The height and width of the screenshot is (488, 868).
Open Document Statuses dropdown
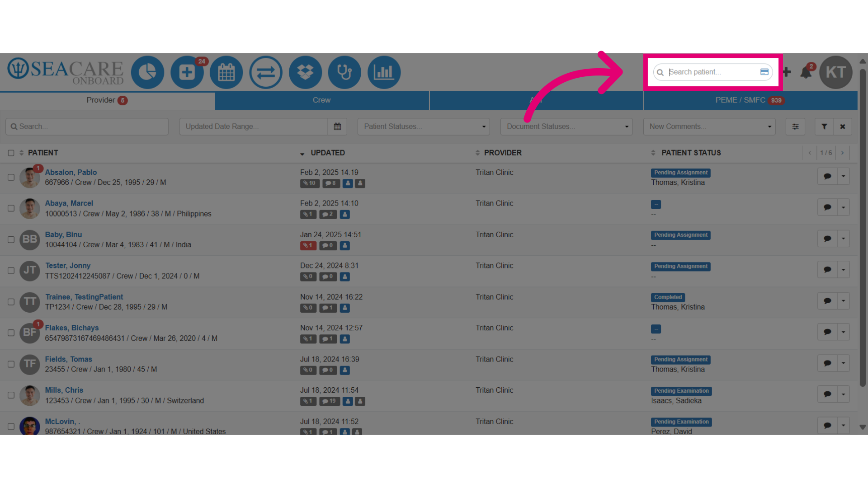[x=566, y=127]
